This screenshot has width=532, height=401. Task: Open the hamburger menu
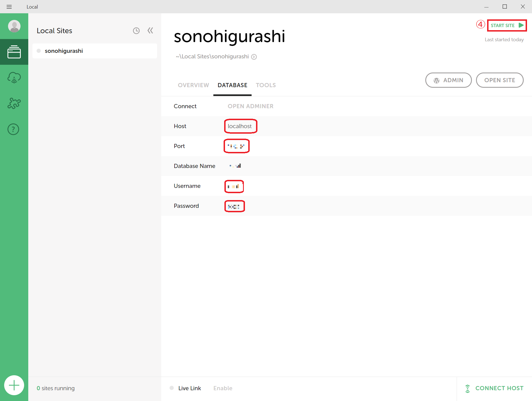click(x=9, y=7)
